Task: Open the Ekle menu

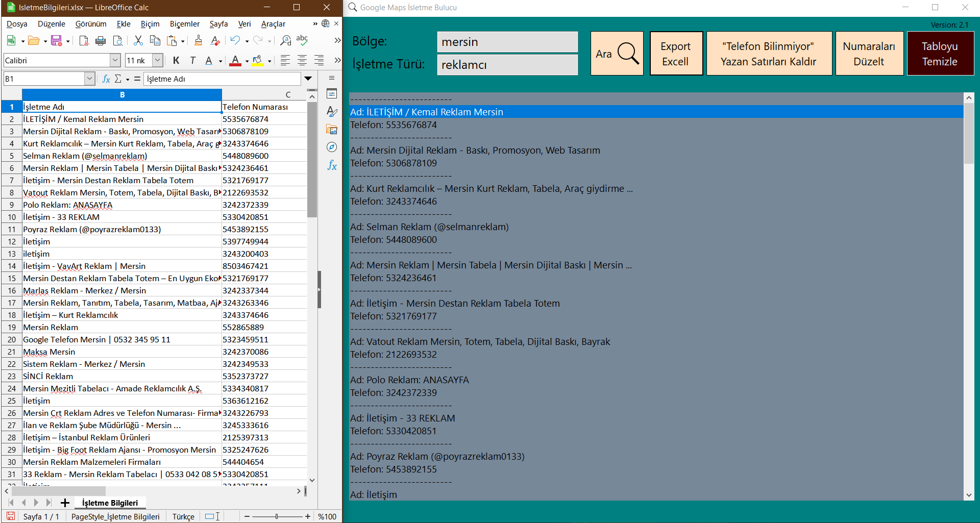Action: pos(124,24)
